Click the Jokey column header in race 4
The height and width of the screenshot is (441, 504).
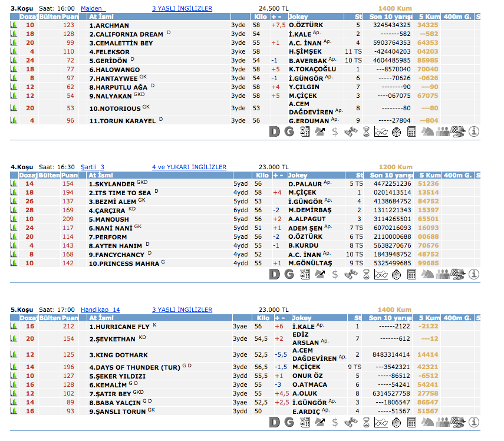(x=299, y=176)
